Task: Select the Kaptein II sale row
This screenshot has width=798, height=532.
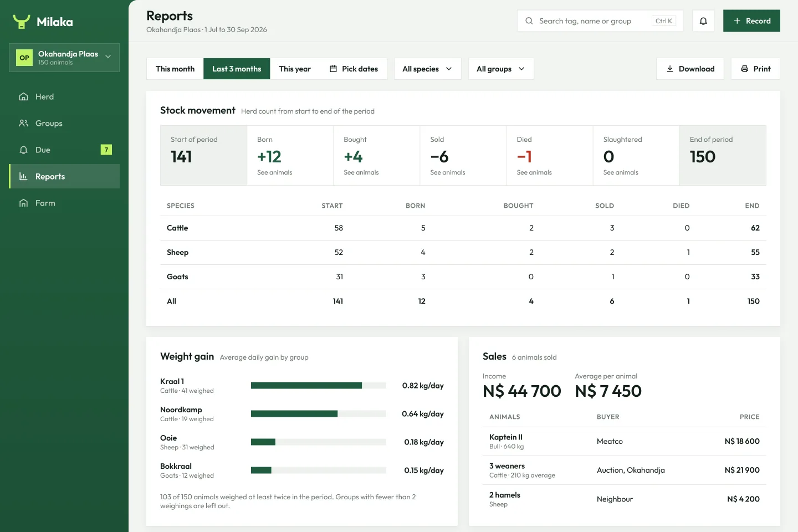Action: pos(625,441)
